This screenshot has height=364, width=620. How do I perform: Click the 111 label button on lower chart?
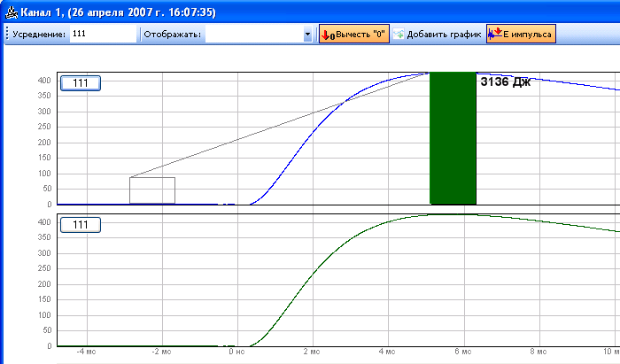[x=81, y=225]
